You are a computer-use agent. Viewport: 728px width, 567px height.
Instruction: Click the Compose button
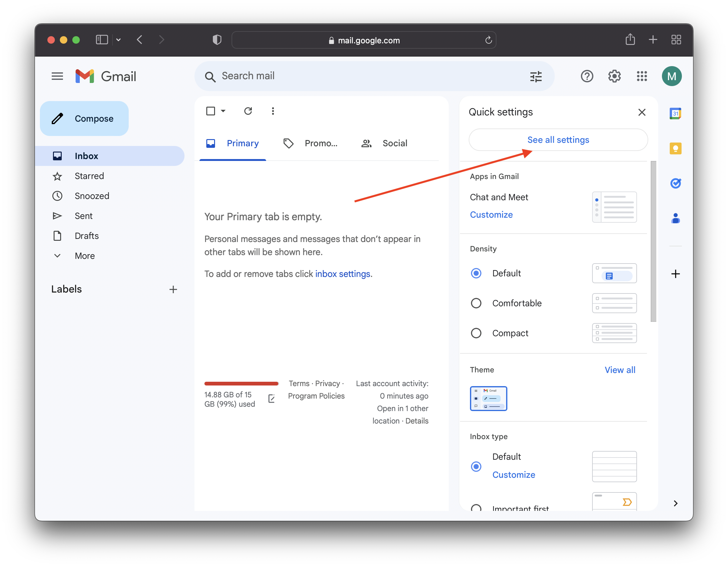tap(84, 119)
